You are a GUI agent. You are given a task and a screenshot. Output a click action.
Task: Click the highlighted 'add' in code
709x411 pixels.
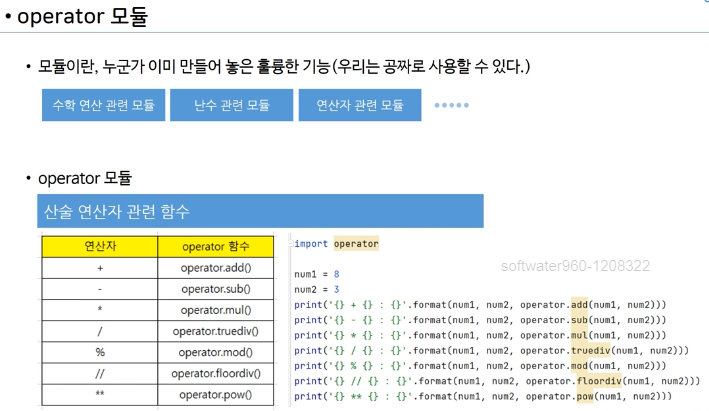pos(579,305)
